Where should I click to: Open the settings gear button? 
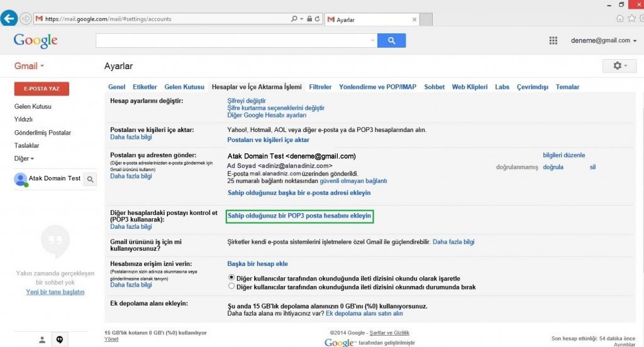[x=619, y=66]
